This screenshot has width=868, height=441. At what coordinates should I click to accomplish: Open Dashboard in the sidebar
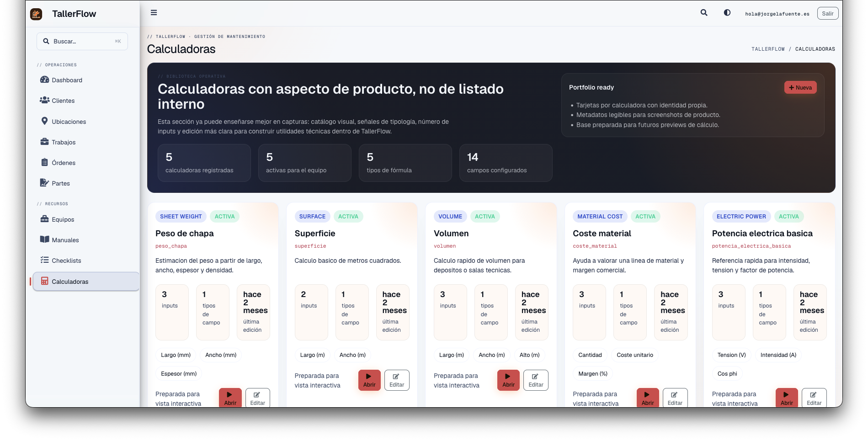(85, 80)
